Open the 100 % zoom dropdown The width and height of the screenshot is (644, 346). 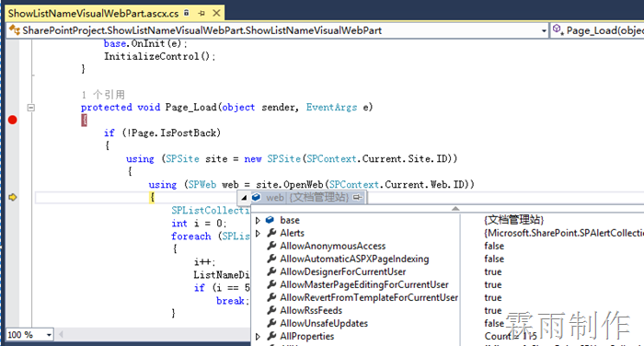coord(49,335)
